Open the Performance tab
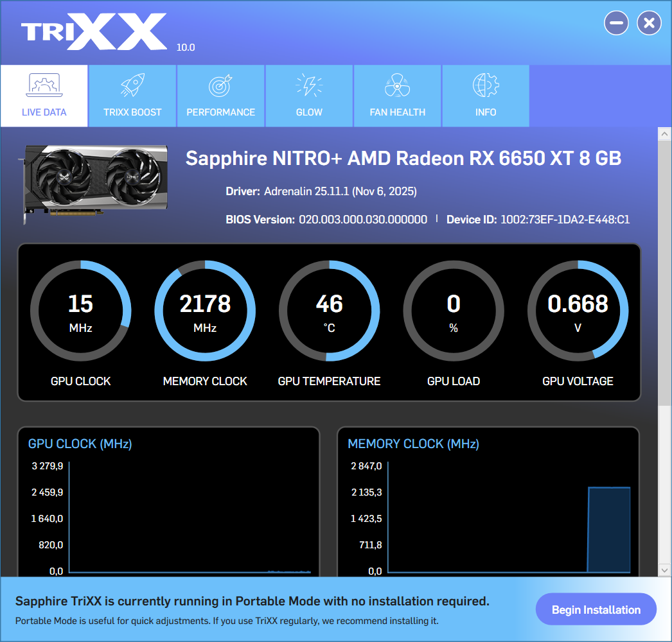 [221, 96]
